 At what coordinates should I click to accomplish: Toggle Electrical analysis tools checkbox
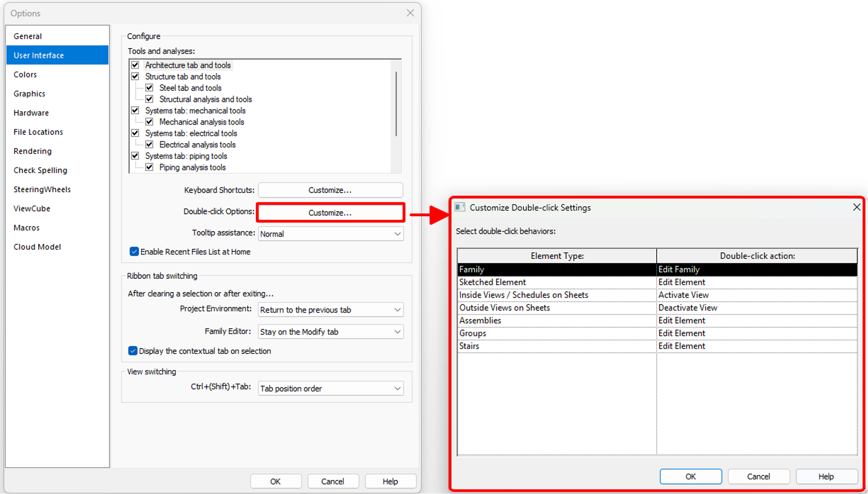(x=149, y=144)
